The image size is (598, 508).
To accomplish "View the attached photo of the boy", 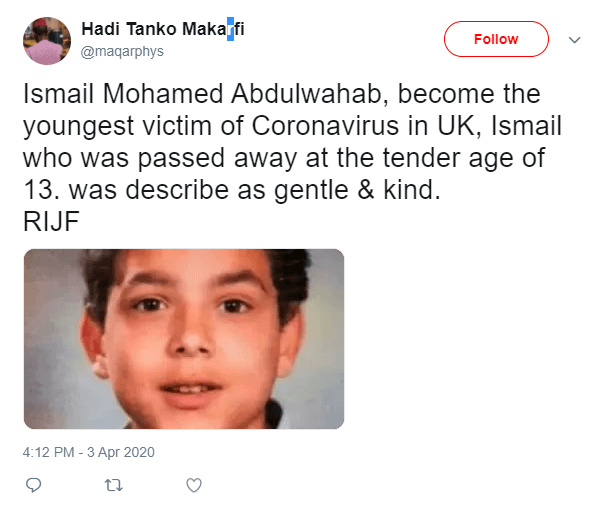I will (184, 339).
